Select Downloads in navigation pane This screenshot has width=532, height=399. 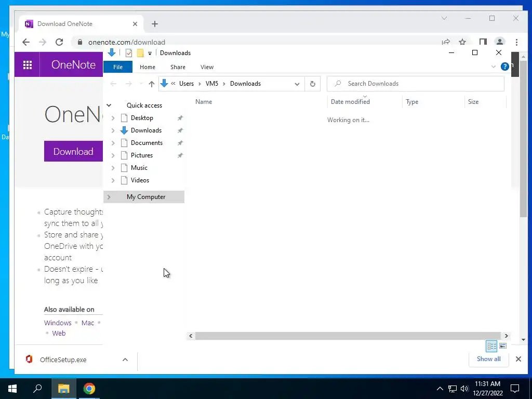146,130
